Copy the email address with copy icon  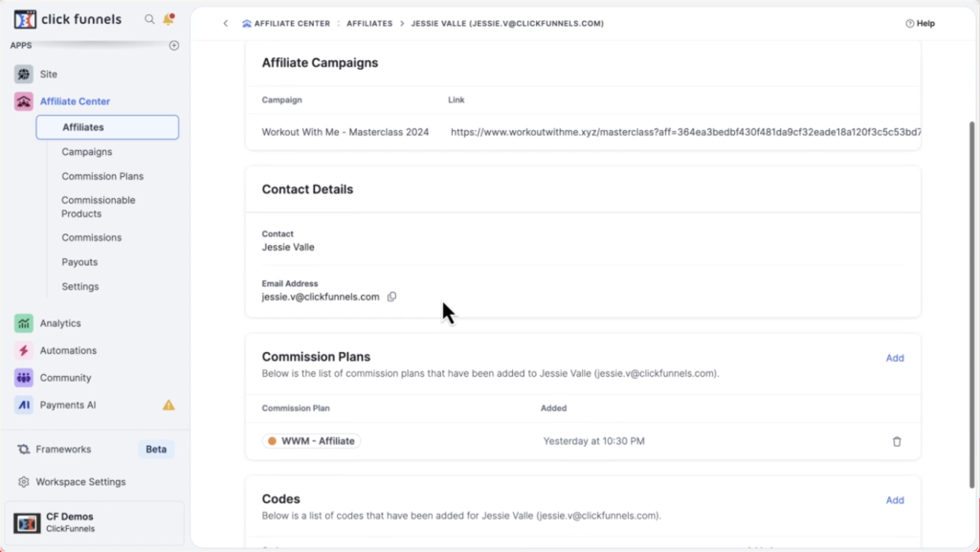pyautogui.click(x=391, y=297)
